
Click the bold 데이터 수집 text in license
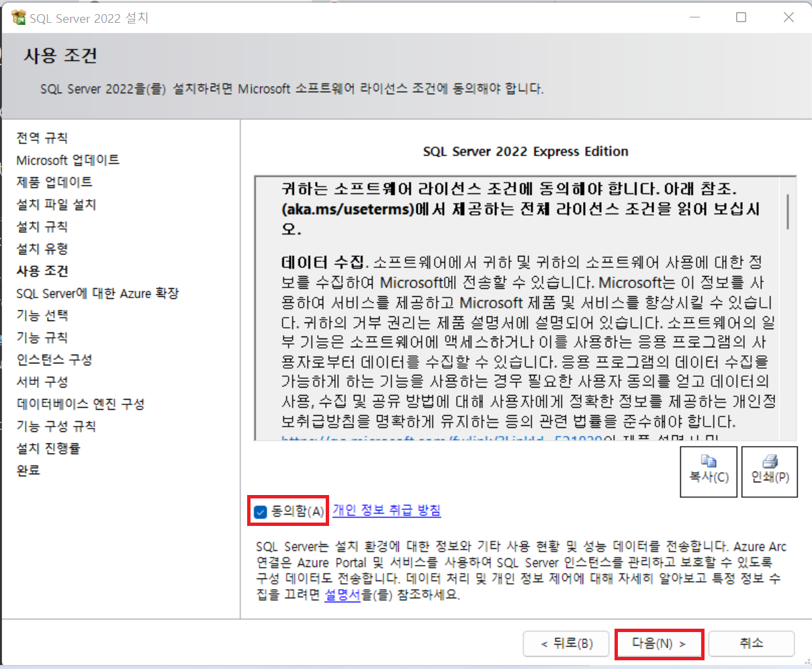[x=322, y=262]
